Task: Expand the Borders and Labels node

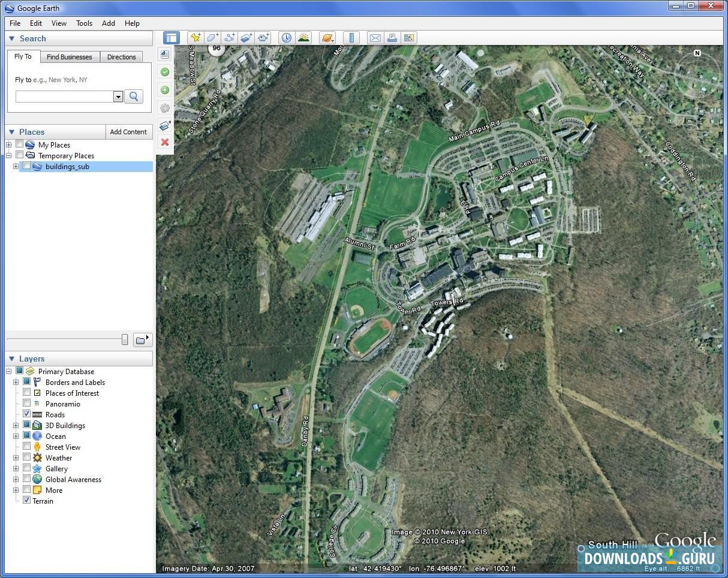Action: click(x=16, y=382)
